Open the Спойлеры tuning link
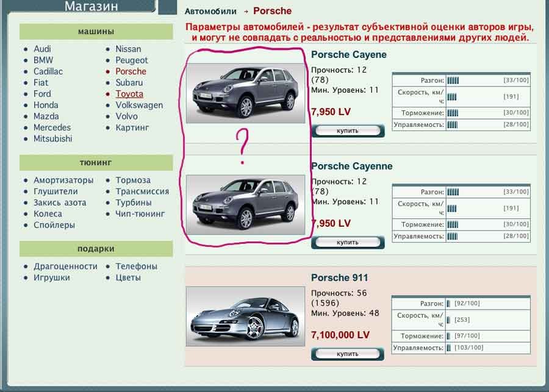The height and width of the screenshot is (392, 549). [x=54, y=225]
